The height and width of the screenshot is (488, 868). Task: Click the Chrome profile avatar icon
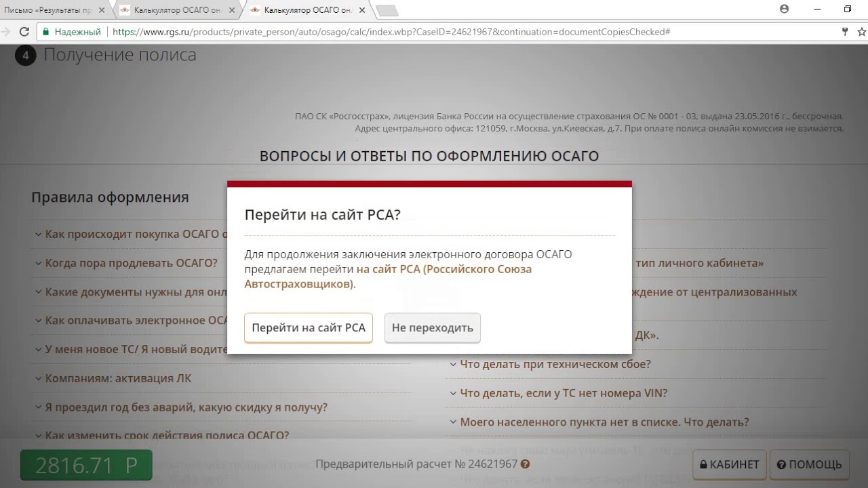point(785,9)
